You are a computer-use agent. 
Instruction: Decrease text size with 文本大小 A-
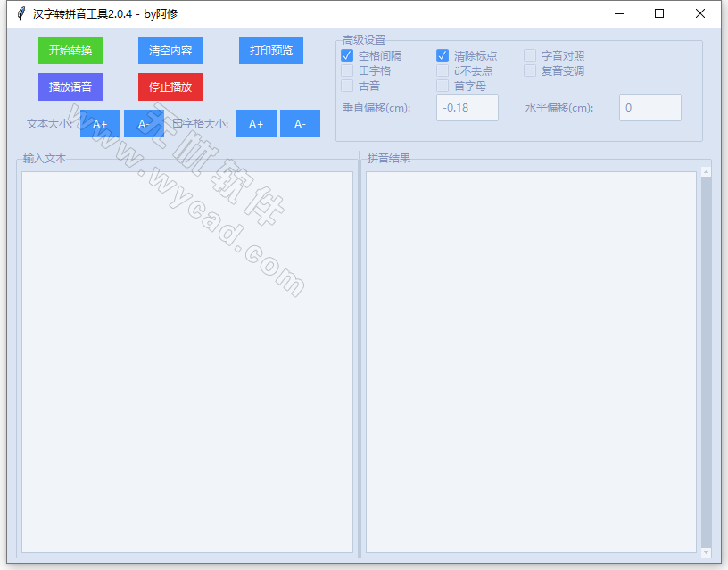pyautogui.click(x=143, y=124)
